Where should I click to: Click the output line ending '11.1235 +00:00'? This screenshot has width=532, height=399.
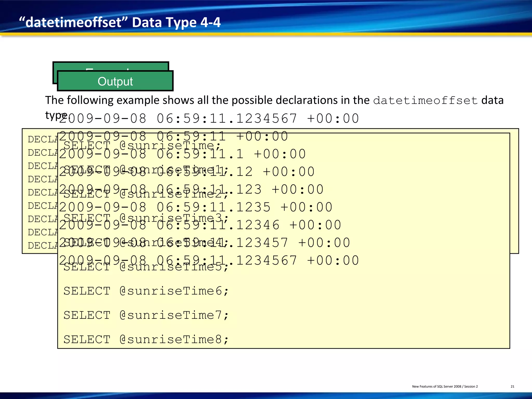click(196, 207)
